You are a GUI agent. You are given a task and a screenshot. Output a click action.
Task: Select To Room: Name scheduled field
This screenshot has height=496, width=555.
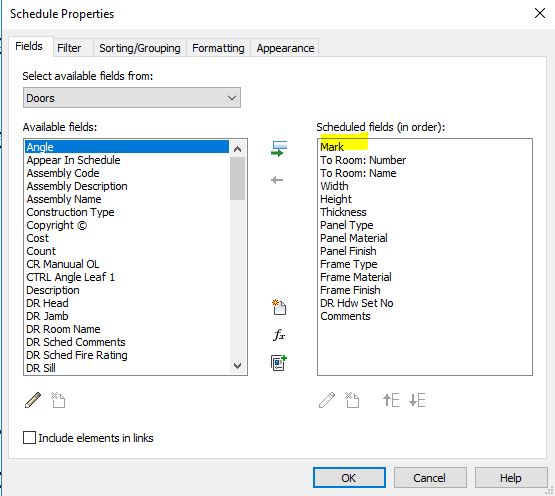425,173
